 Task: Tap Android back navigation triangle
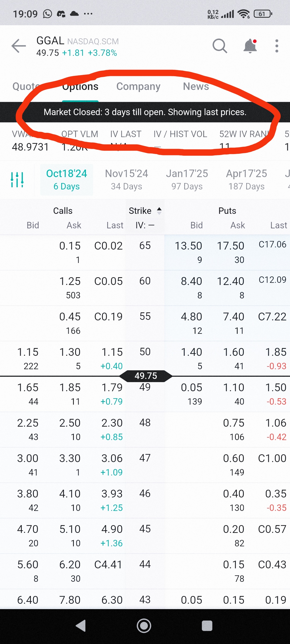coord(81,626)
